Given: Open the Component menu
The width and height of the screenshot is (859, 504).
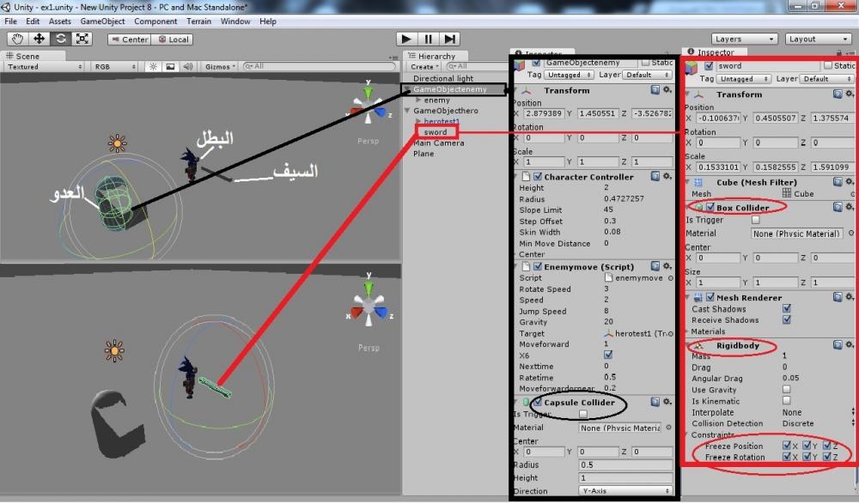Looking at the screenshot, I should point(155,21).
